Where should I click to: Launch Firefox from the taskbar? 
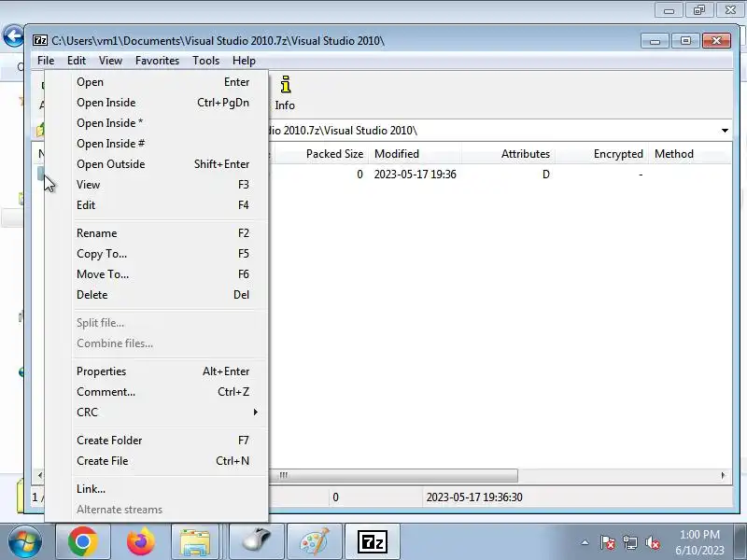coord(141,541)
